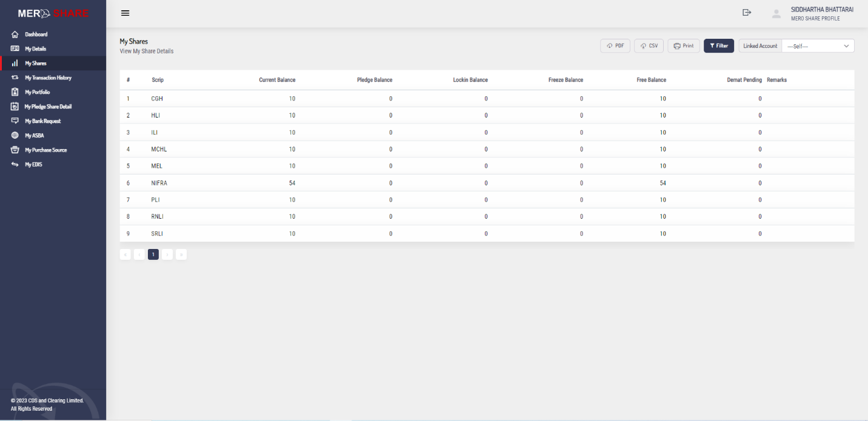
Task: Click the My Bank Request icon
Action: tap(15, 121)
